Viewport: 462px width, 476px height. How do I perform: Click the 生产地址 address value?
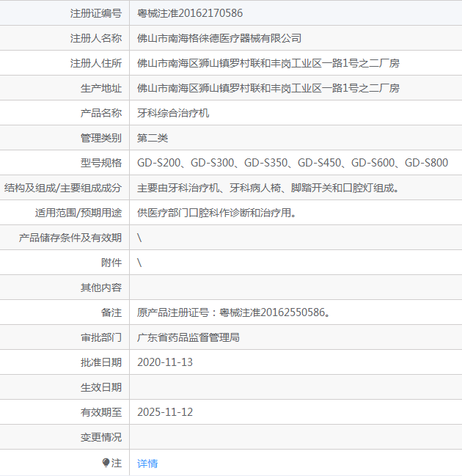click(x=268, y=88)
